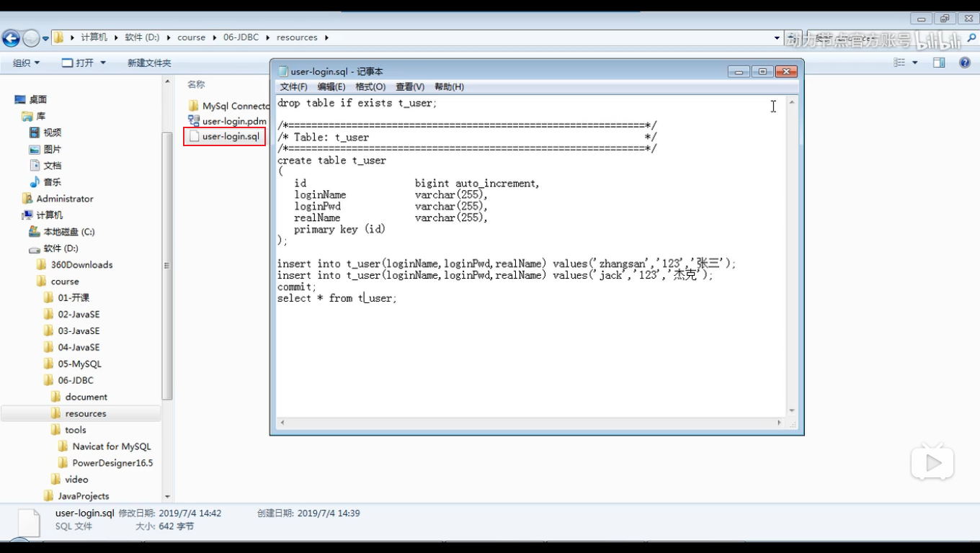This screenshot has height=553, width=980.
Task: Open the 音乐 library
Action: (45, 182)
